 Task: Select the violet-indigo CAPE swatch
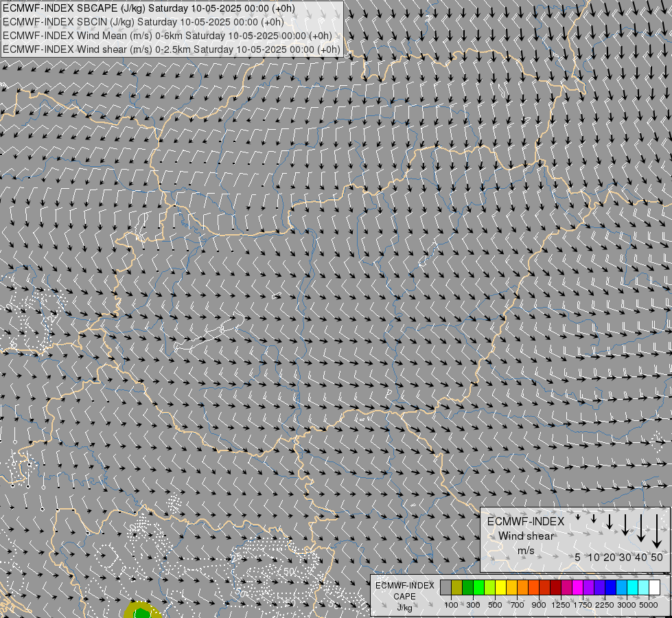pyautogui.click(x=599, y=587)
